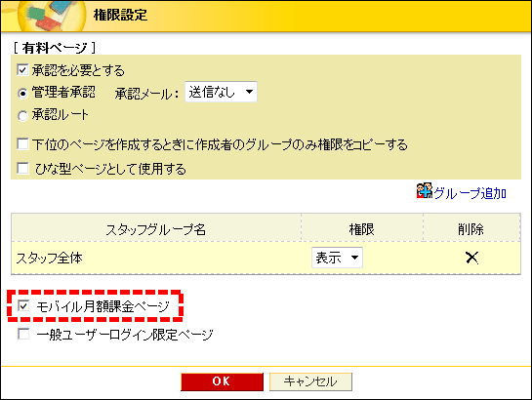Open the 承認メール dropdown showing 送信なし

click(x=221, y=92)
